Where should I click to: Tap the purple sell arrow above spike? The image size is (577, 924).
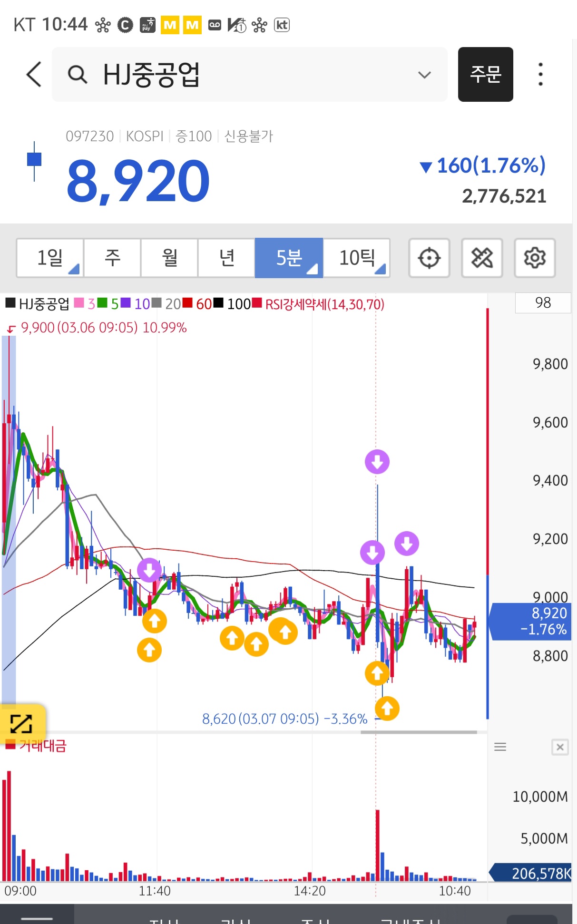(x=377, y=462)
